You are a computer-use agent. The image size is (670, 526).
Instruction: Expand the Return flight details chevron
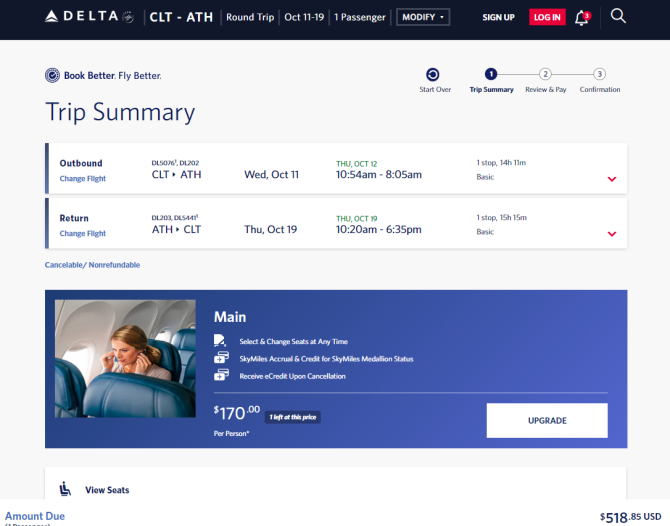[x=612, y=234]
